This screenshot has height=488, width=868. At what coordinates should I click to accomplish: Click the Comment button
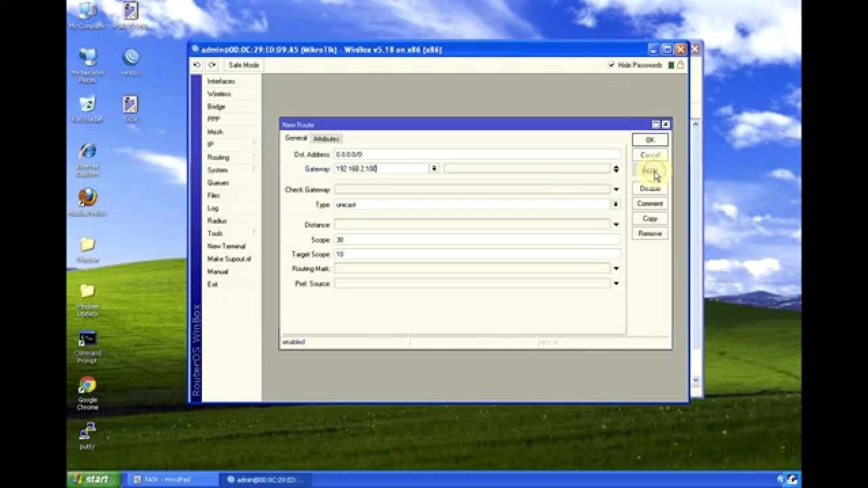tap(650, 203)
